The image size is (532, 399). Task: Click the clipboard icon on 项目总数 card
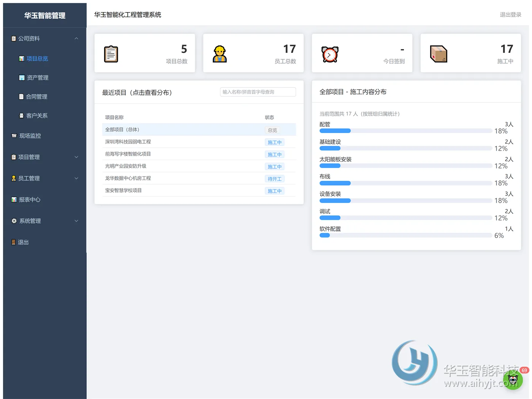point(111,54)
